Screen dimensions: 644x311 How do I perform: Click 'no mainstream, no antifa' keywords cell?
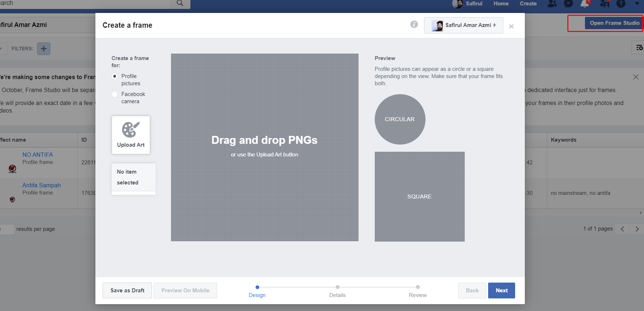coord(580,193)
